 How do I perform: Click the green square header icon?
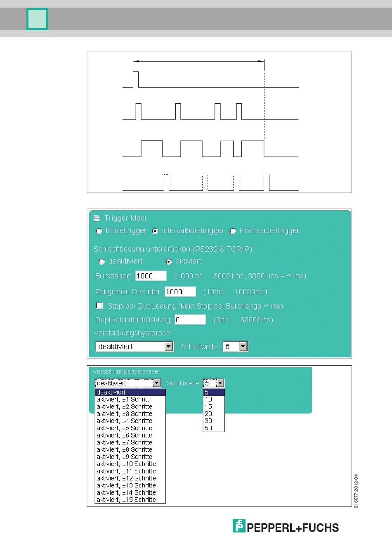pyautogui.click(x=38, y=19)
